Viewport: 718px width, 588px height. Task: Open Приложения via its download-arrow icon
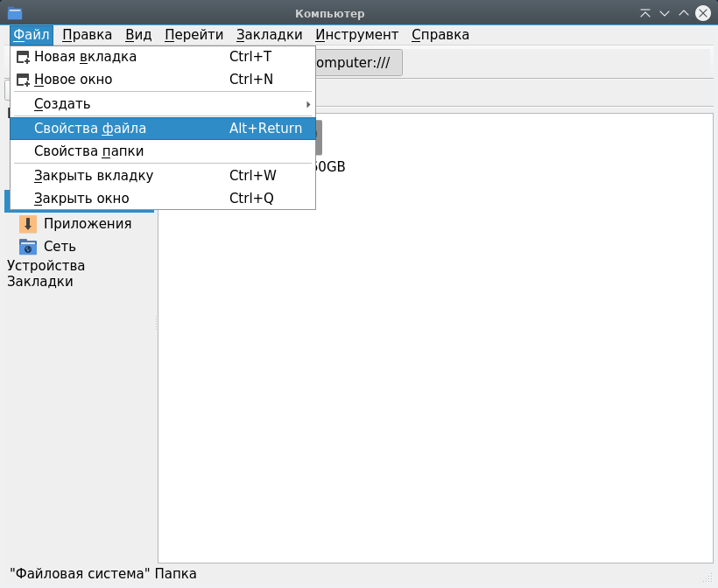(x=28, y=224)
